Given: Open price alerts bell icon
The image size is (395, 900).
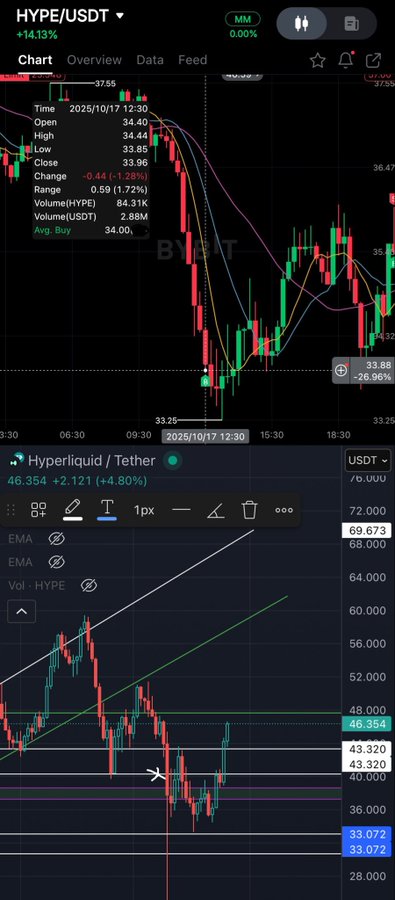Looking at the screenshot, I should 346,60.
